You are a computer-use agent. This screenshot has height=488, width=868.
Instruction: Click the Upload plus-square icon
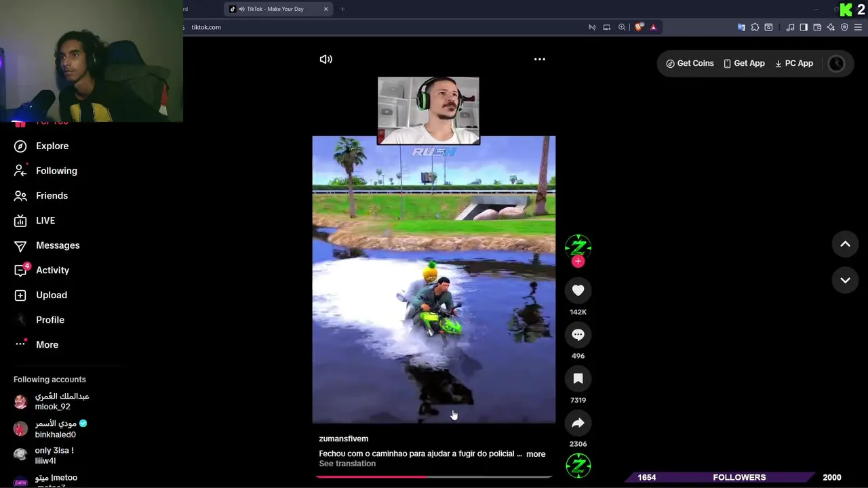coord(20,296)
